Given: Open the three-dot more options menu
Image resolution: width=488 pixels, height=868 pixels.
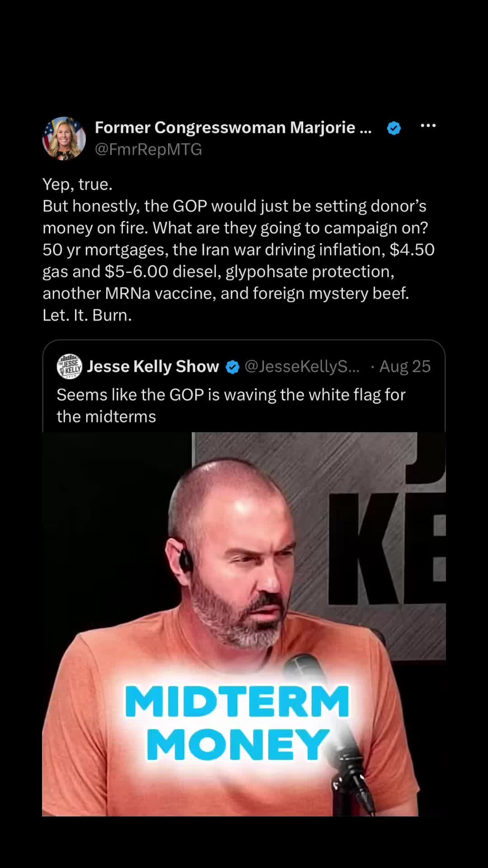Looking at the screenshot, I should 428,126.
